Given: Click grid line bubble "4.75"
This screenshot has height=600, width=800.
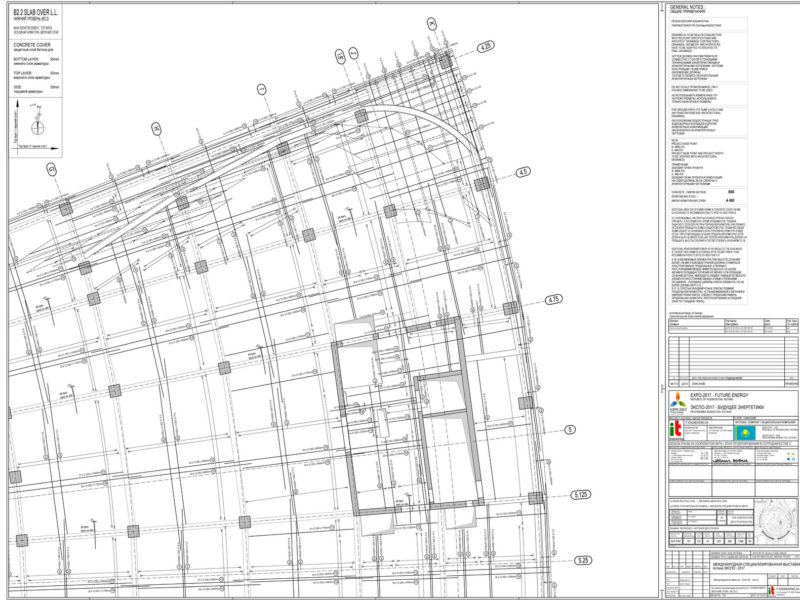Looking at the screenshot, I should tap(554, 299).
